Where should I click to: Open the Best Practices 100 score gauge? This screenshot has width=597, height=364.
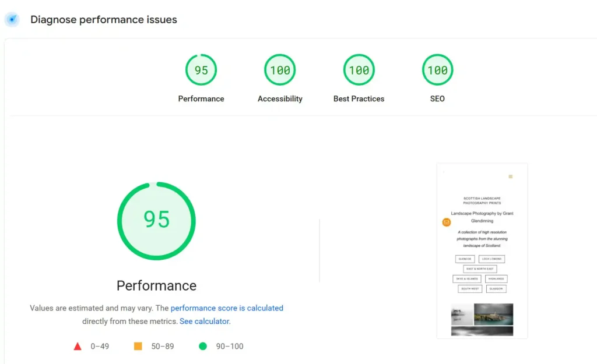pos(359,70)
